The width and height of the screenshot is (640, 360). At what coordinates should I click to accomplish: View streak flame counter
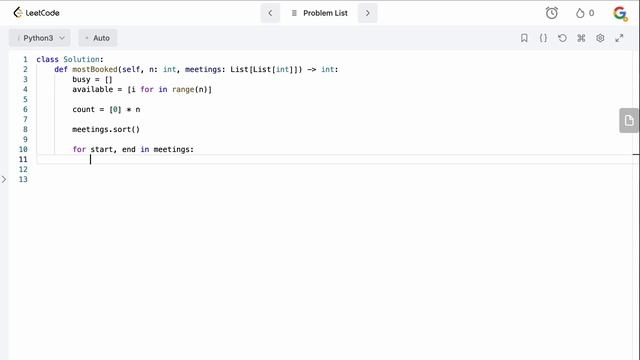585,13
